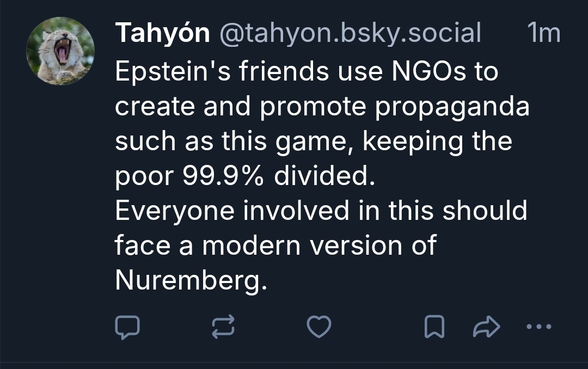Click the @tahyon.bsky.social handle
Image resolution: width=588 pixels, height=369 pixels.
pyautogui.click(x=350, y=34)
